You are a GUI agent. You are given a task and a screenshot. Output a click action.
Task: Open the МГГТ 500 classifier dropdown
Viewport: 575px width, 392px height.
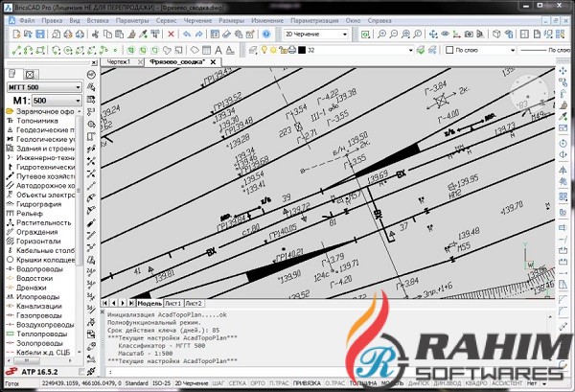tap(44, 87)
